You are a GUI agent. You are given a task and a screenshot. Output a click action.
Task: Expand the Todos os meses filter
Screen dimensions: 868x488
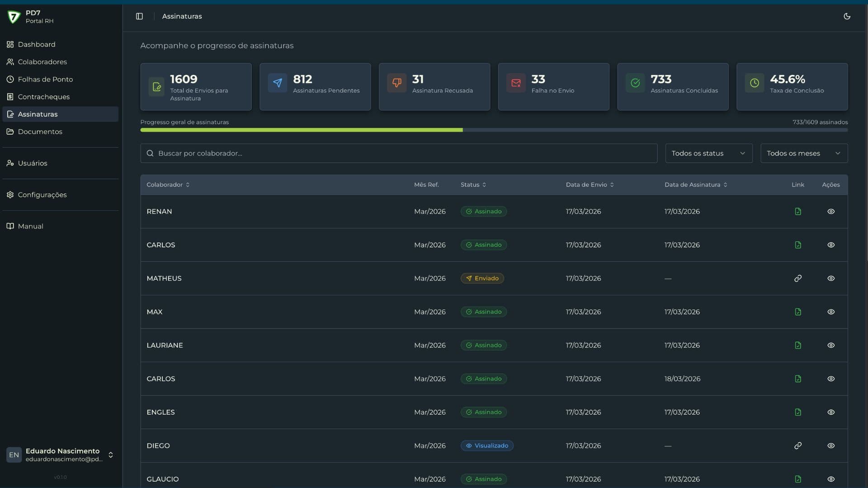(x=803, y=153)
